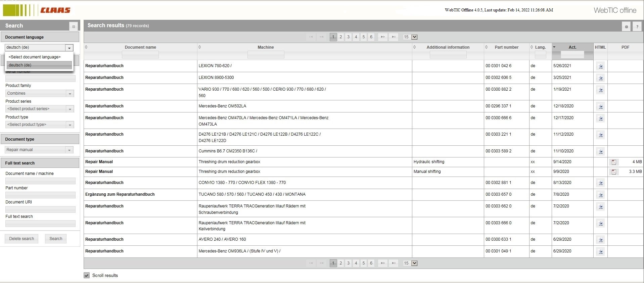Screen dimensions: 644x283
Task: Click the Search button
Action: coord(56,239)
